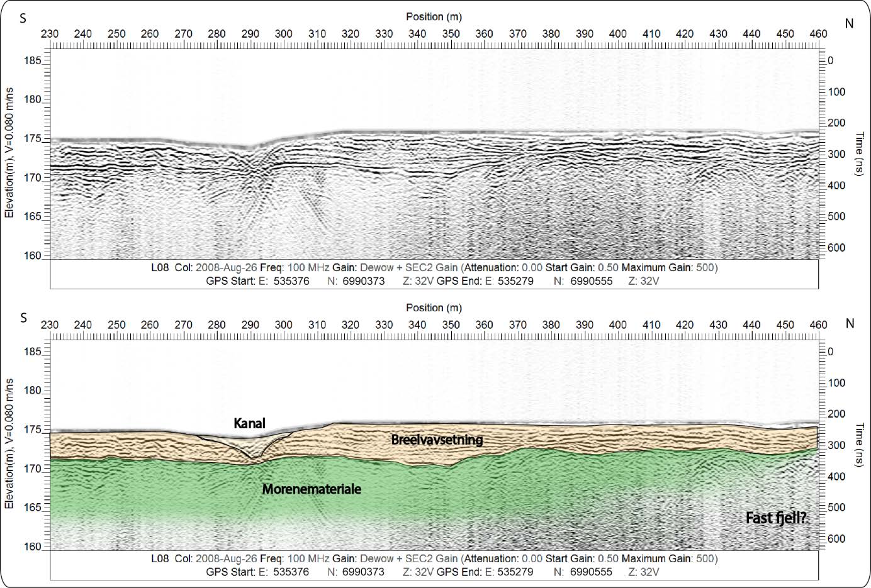The image size is (871, 588).
Task: Select the "Time (ns)" axis label of the uninterpreted radargram
Action: tap(860, 154)
